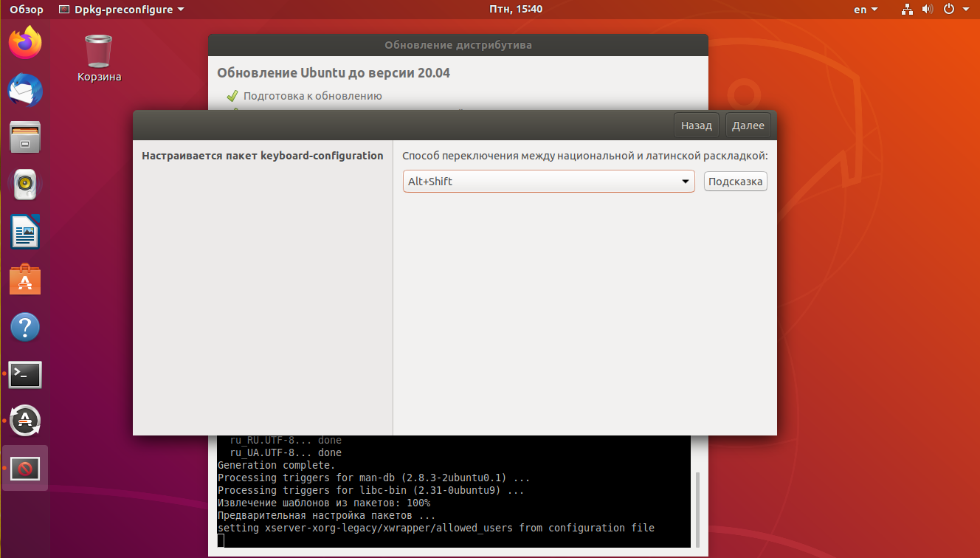Open the Обзор activities overview
The width and height of the screenshot is (980, 558).
coord(26,10)
